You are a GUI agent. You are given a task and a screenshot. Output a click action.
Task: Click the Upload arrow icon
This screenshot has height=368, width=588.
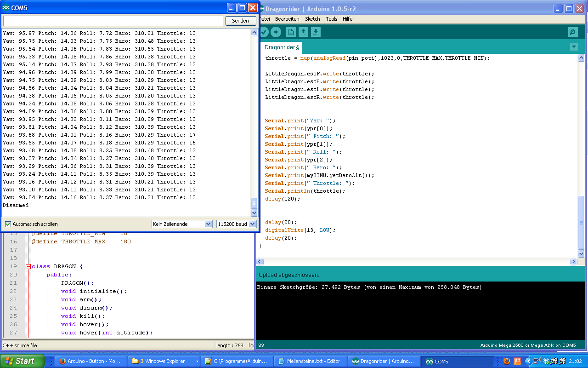276,32
